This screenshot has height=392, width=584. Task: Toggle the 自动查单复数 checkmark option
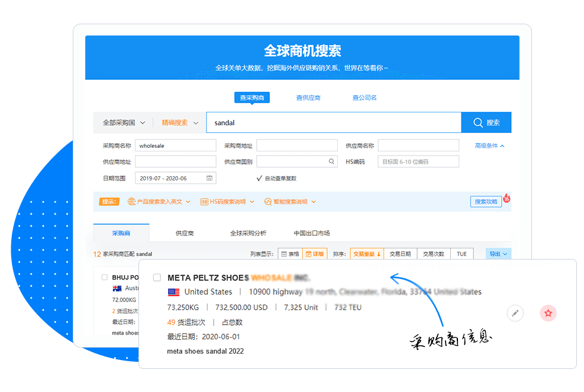pos(259,178)
